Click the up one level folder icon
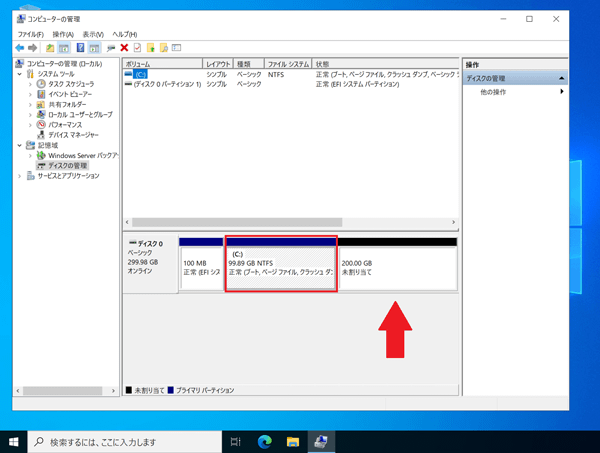 click(50, 47)
